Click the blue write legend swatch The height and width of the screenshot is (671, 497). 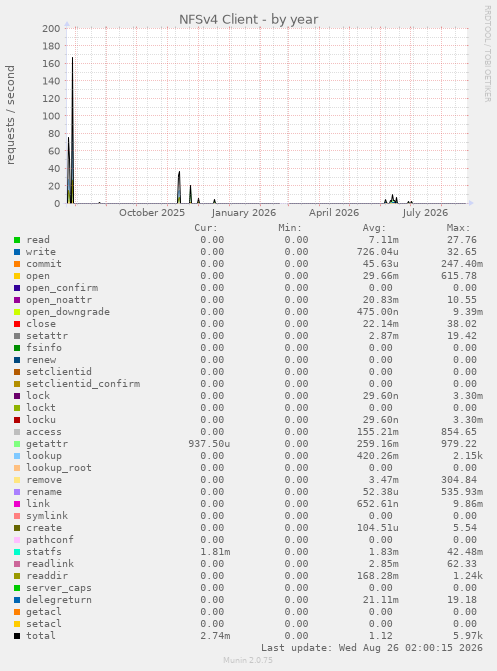point(17,252)
